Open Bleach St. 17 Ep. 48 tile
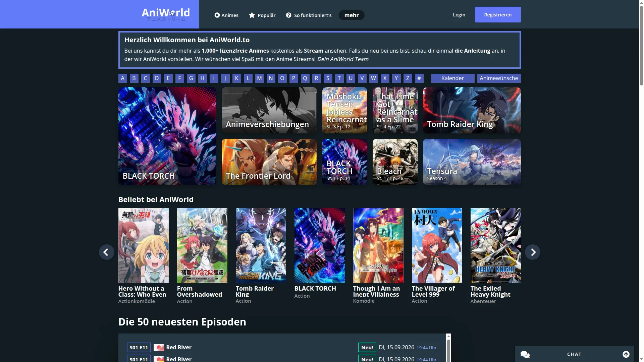The image size is (644, 362). (395, 162)
